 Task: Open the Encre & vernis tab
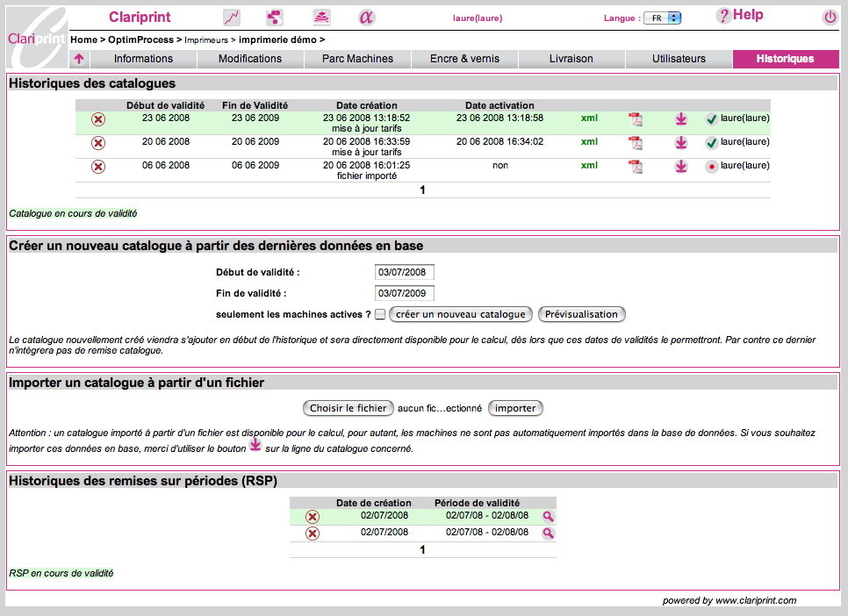[x=464, y=59]
